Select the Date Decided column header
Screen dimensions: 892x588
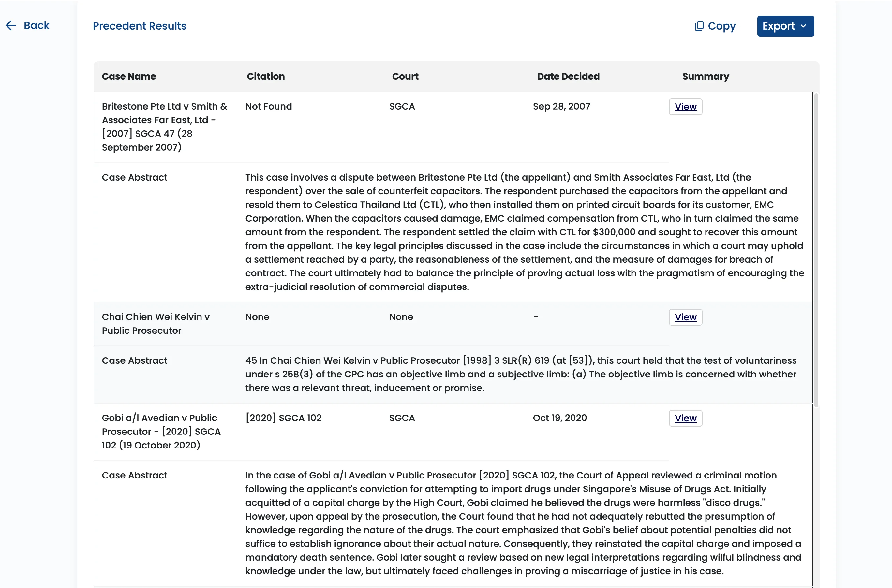568,76
